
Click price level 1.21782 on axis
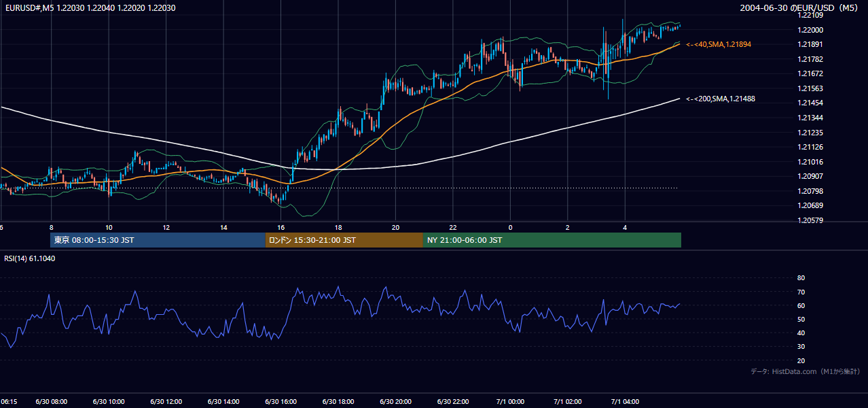click(x=810, y=59)
